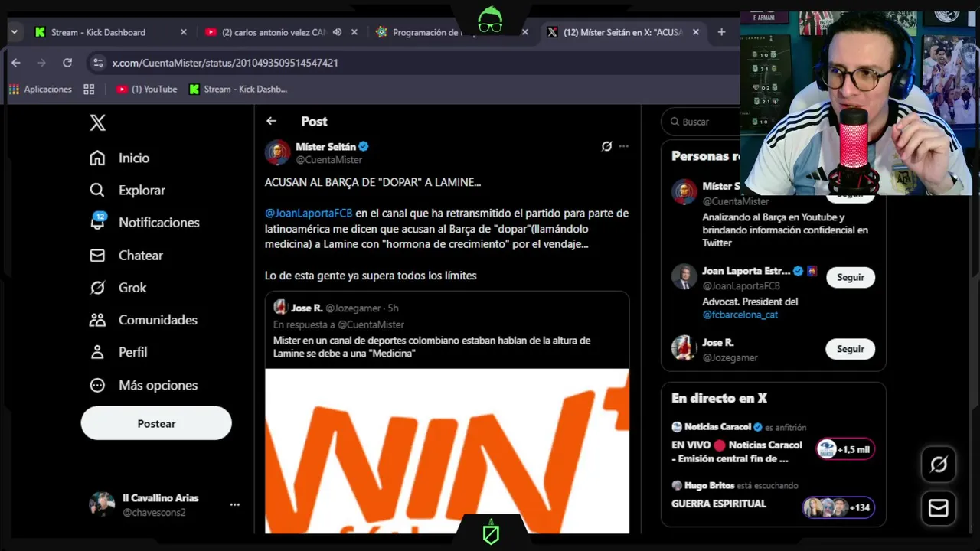980x551 pixels.
Task: Follow Jose R. with Seguir button
Action: tap(850, 349)
